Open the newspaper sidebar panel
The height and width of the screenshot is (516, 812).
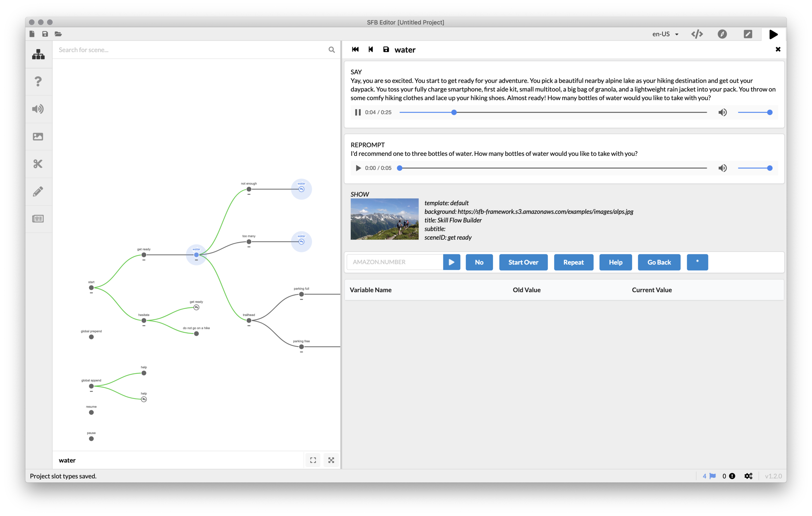(x=38, y=219)
